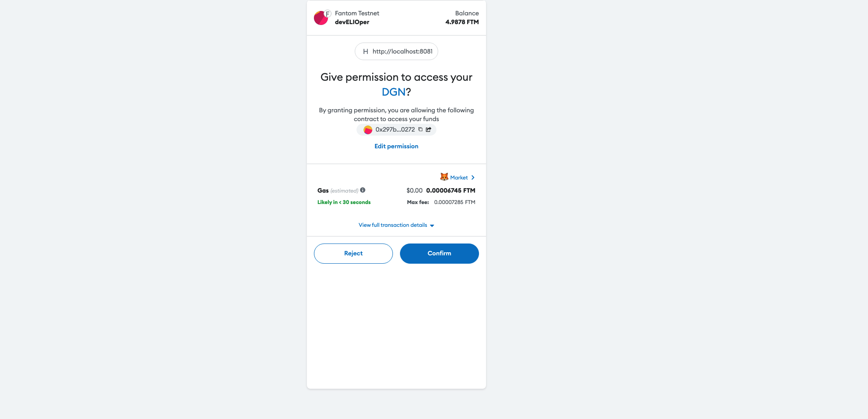Collapse the transaction details arrow

pyautogui.click(x=432, y=225)
